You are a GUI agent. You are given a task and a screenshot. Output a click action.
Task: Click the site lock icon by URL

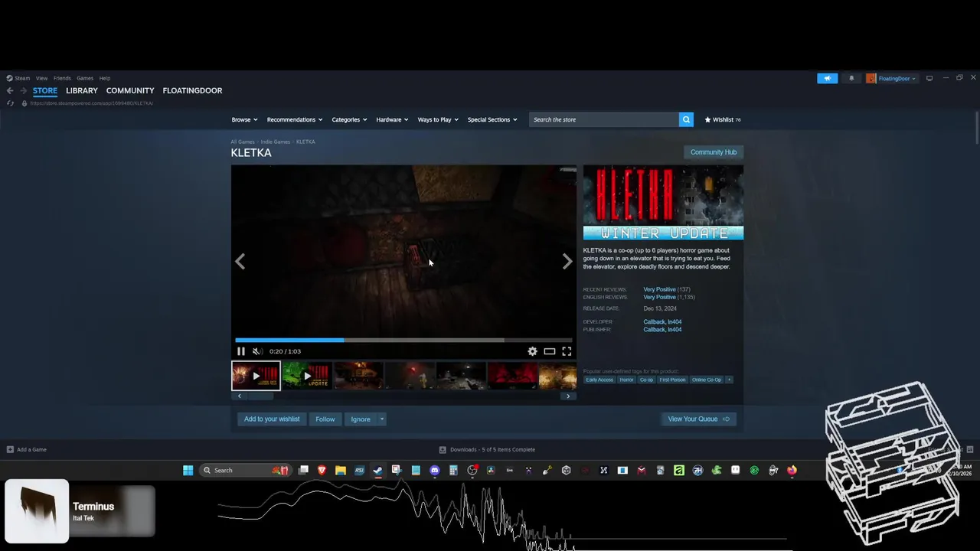point(24,103)
